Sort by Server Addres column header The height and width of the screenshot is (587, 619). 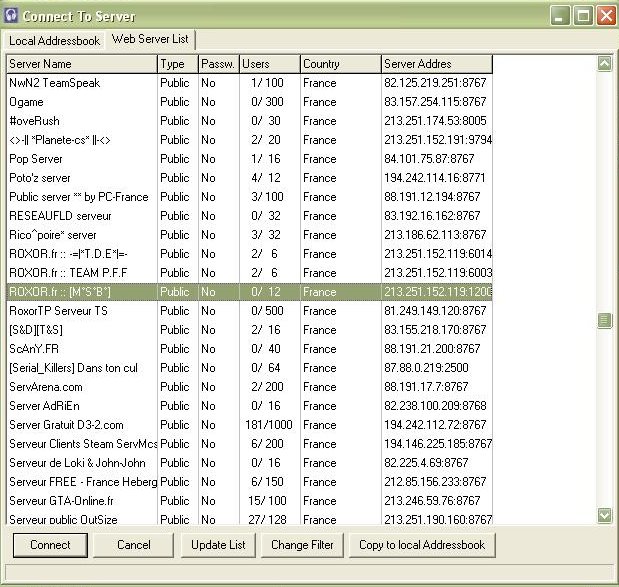437,64
